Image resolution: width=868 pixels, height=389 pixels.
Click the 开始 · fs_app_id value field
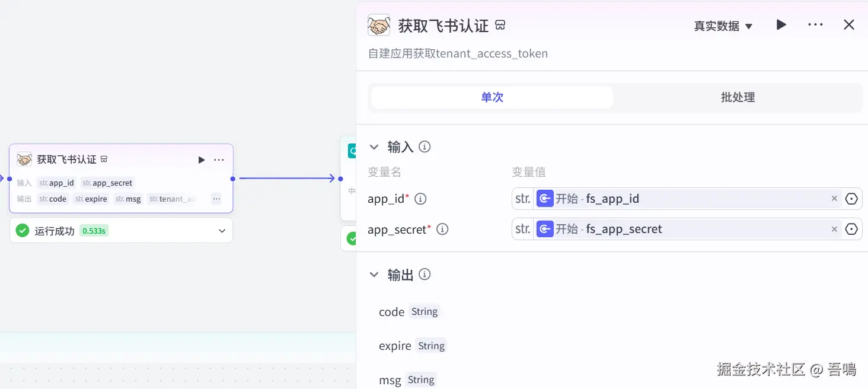tap(687, 199)
